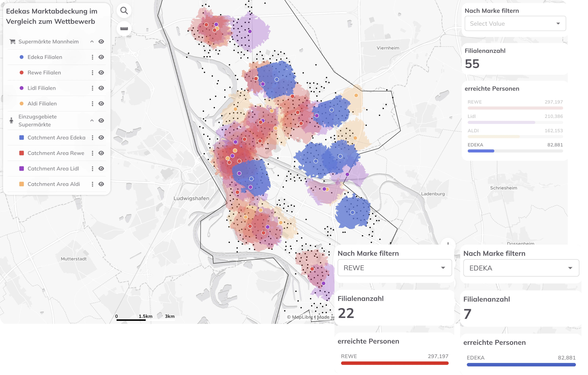Select the Catchment Area Edeka layer row
The width and height of the screenshot is (588, 375).
click(57, 138)
